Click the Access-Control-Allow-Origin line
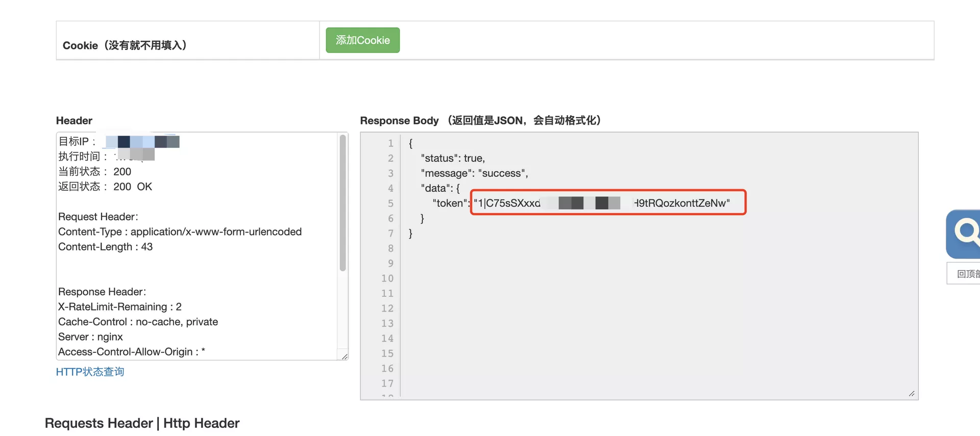The width and height of the screenshot is (980, 436). point(131,352)
